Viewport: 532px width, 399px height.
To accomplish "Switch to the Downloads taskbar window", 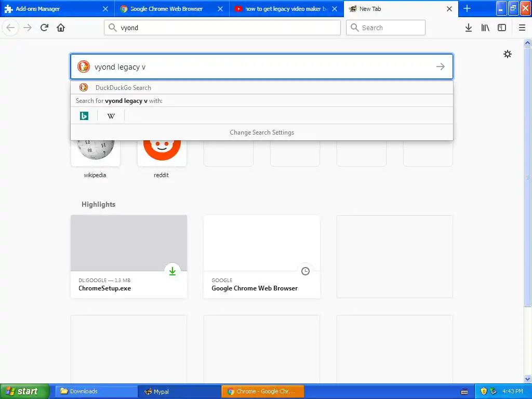I will click(96, 391).
